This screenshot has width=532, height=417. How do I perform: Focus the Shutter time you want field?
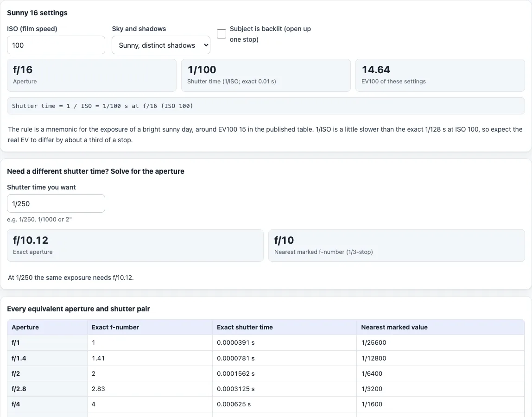56,203
